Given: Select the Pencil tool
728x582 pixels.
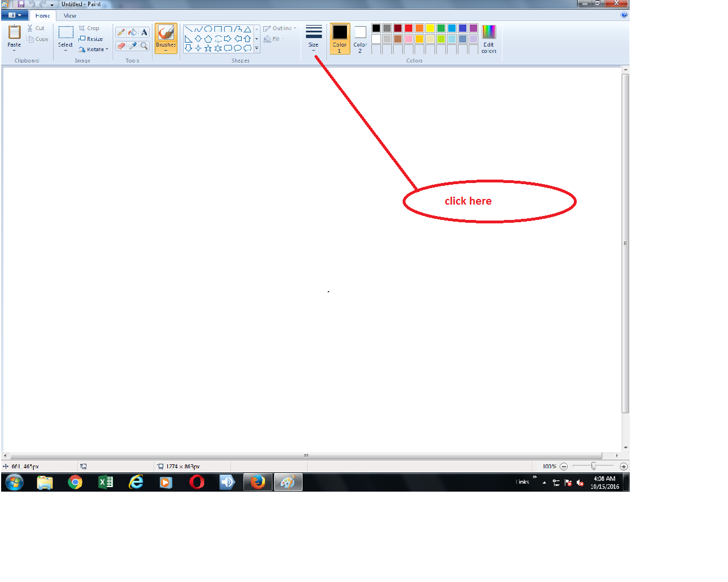Looking at the screenshot, I should click(x=121, y=32).
